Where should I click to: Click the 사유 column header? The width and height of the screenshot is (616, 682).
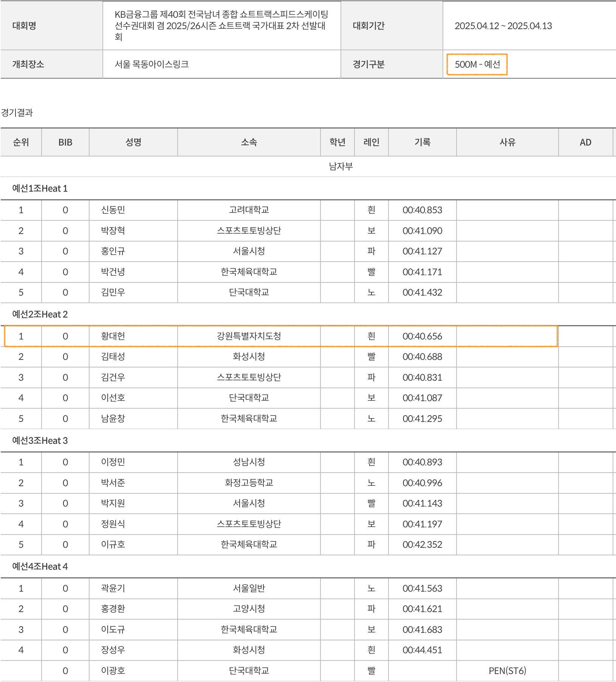[x=507, y=142]
